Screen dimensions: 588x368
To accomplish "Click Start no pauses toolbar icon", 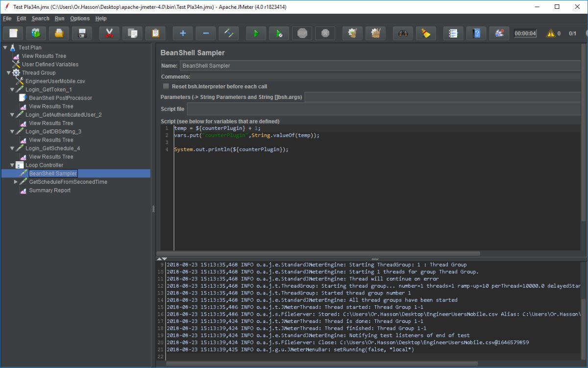I will point(279,33).
